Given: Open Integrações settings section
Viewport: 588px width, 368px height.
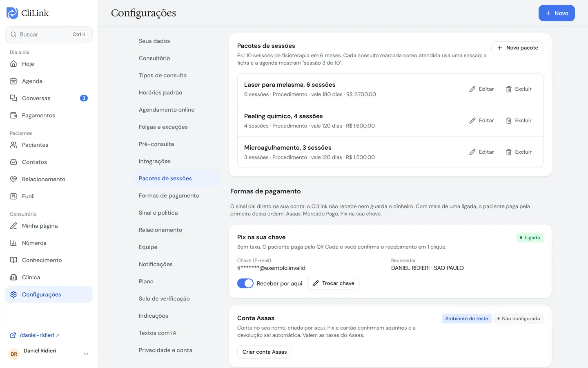Looking at the screenshot, I should click(176, 161).
